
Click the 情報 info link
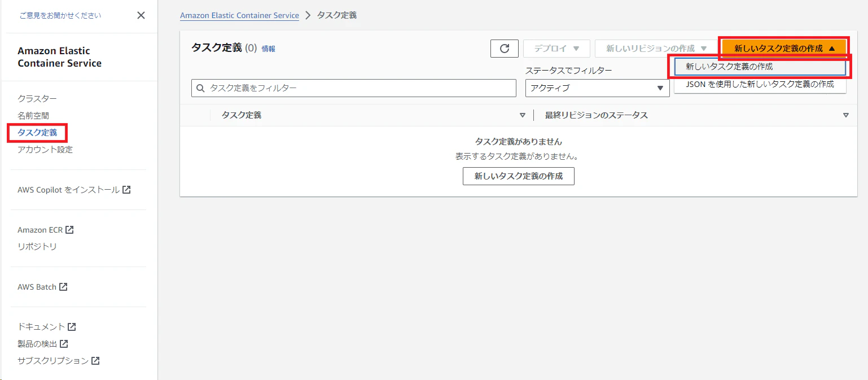click(269, 49)
